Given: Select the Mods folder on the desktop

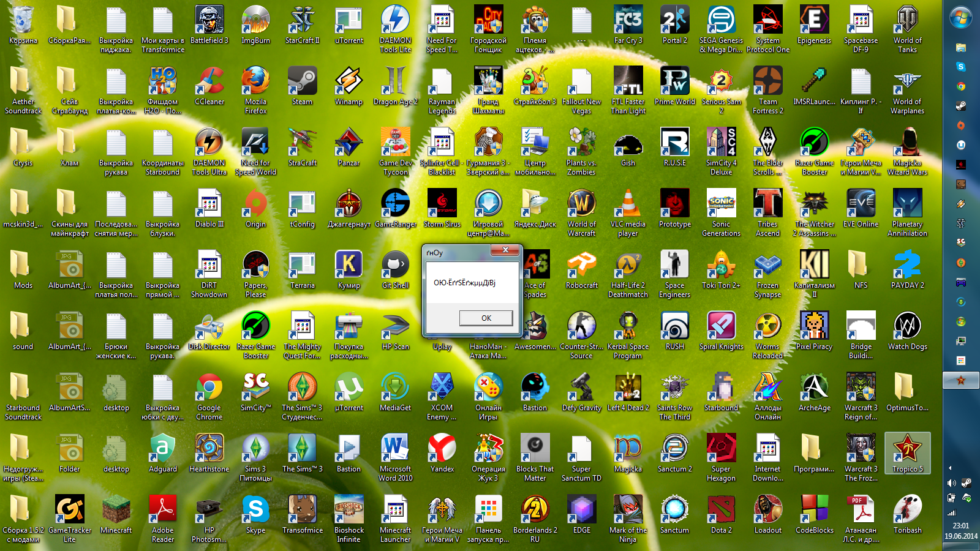Looking at the screenshot, I should (x=23, y=271).
